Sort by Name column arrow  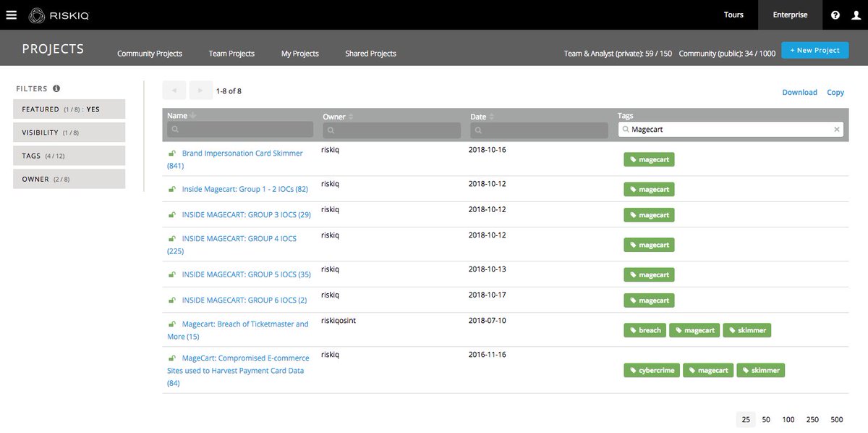click(x=193, y=116)
